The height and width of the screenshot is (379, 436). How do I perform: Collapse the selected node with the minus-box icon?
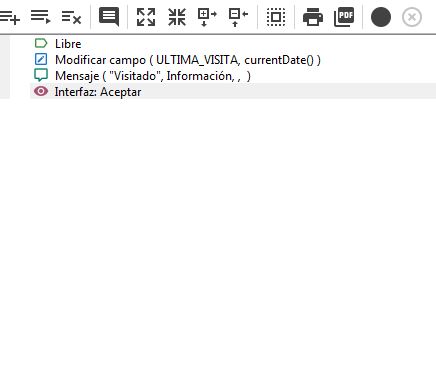238,17
